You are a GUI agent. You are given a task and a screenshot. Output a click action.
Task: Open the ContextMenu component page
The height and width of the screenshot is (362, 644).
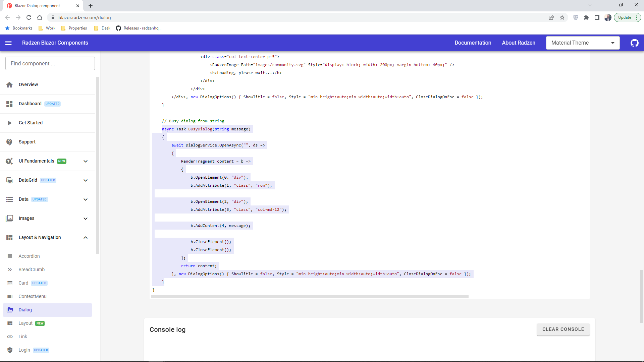pos(33,297)
